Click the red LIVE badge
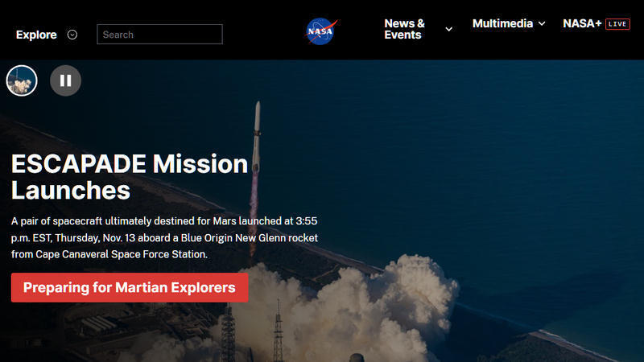This screenshot has width=644, height=362. (617, 24)
